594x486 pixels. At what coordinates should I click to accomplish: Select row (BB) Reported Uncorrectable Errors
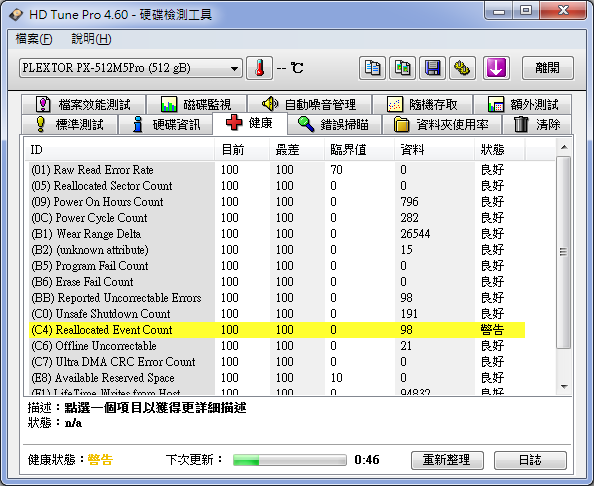pos(277,298)
